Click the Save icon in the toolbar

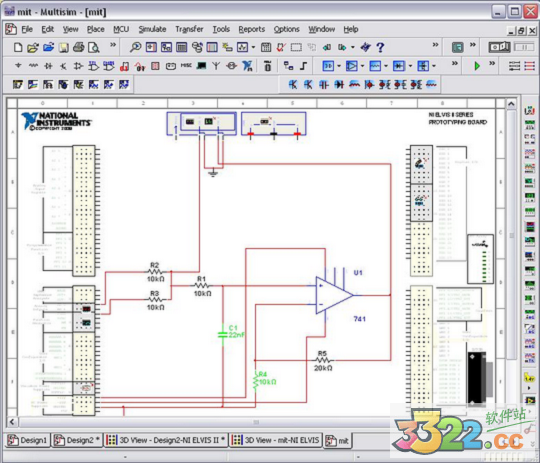[63, 47]
